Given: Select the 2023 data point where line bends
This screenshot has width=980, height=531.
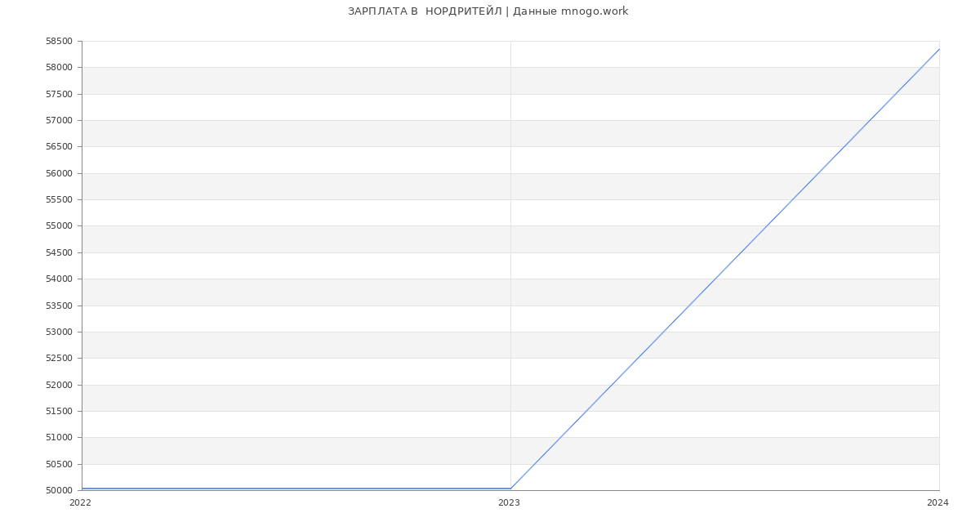Looking at the screenshot, I should coord(510,489).
